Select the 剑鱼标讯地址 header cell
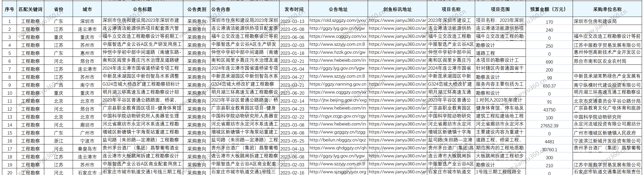 (x=397, y=9)
